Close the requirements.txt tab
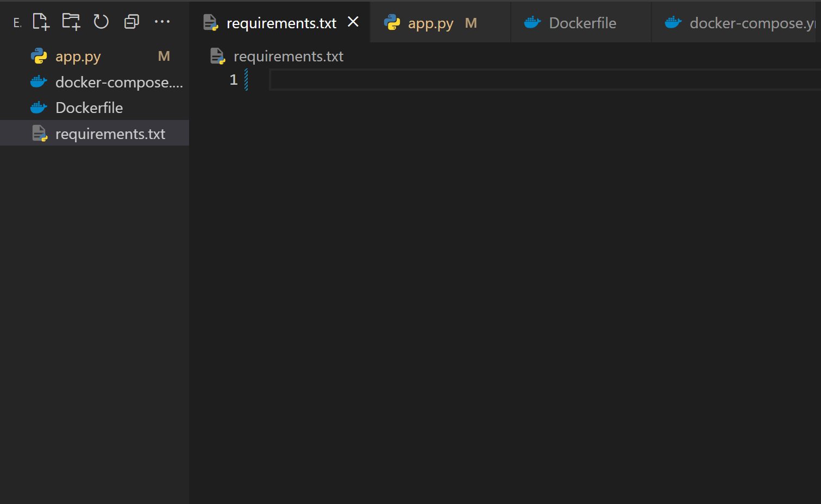This screenshot has width=821, height=504. (353, 22)
